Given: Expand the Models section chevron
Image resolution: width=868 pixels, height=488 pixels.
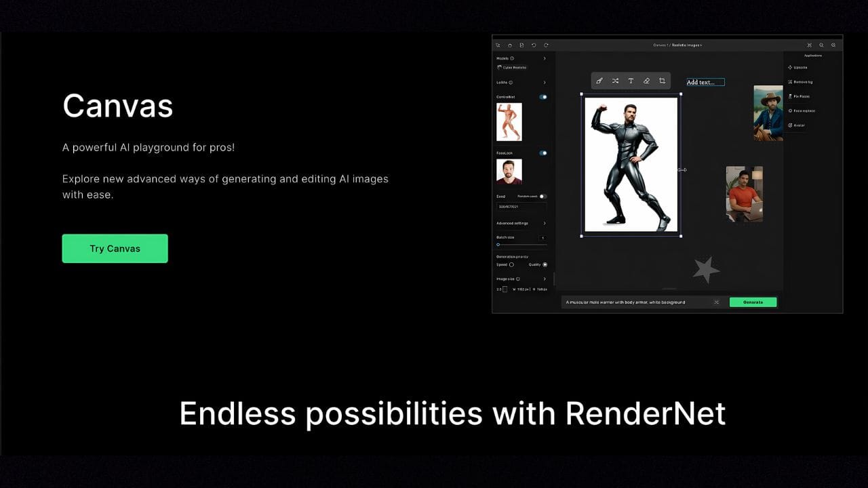Looking at the screenshot, I should tap(545, 58).
